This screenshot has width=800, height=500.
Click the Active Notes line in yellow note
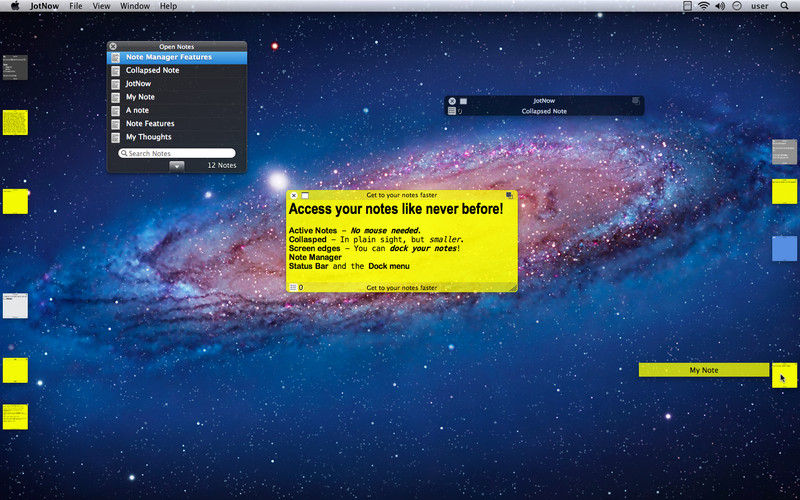(355, 231)
